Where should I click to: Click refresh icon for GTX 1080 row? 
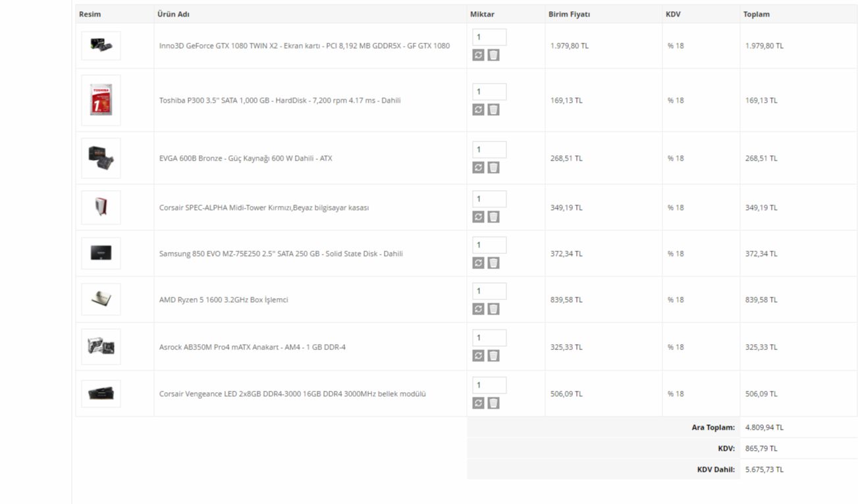click(478, 55)
